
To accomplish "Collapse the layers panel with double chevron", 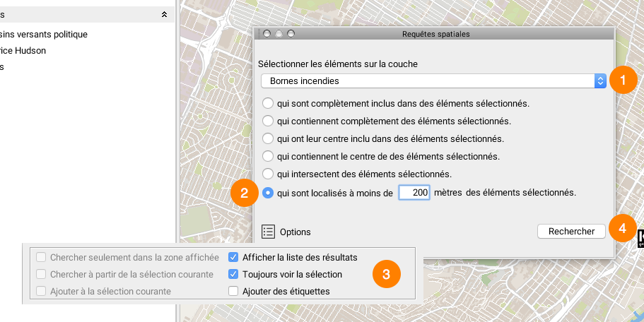I will point(164,14).
